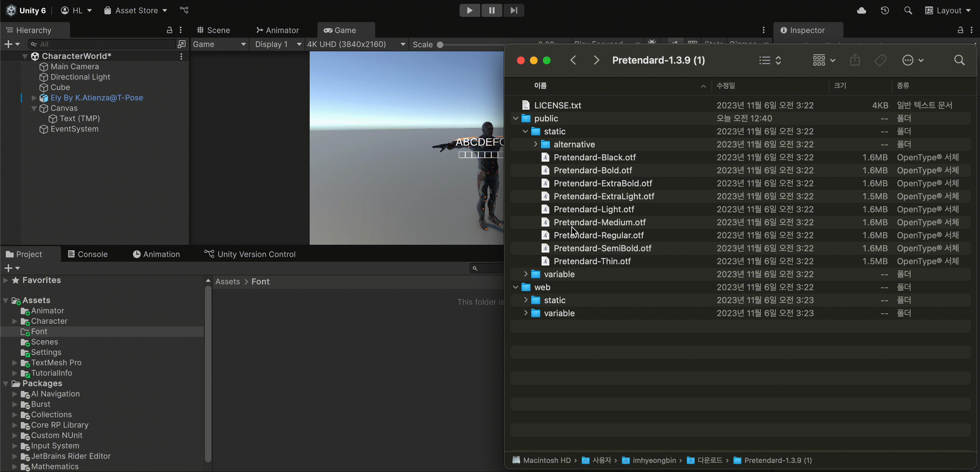Open Finder search magnifier
The image size is (980, 472).
tap(960, 60)
